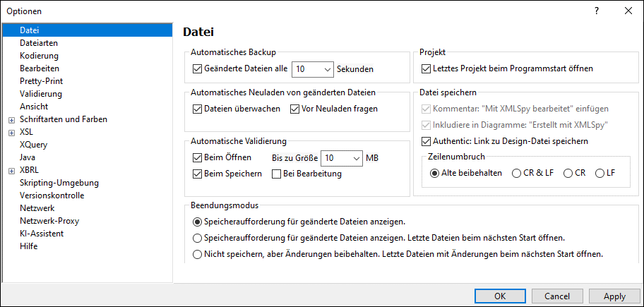Toggle Vor Neuladen fragen checkbox
644x307 pixels.
coord(295,109)
